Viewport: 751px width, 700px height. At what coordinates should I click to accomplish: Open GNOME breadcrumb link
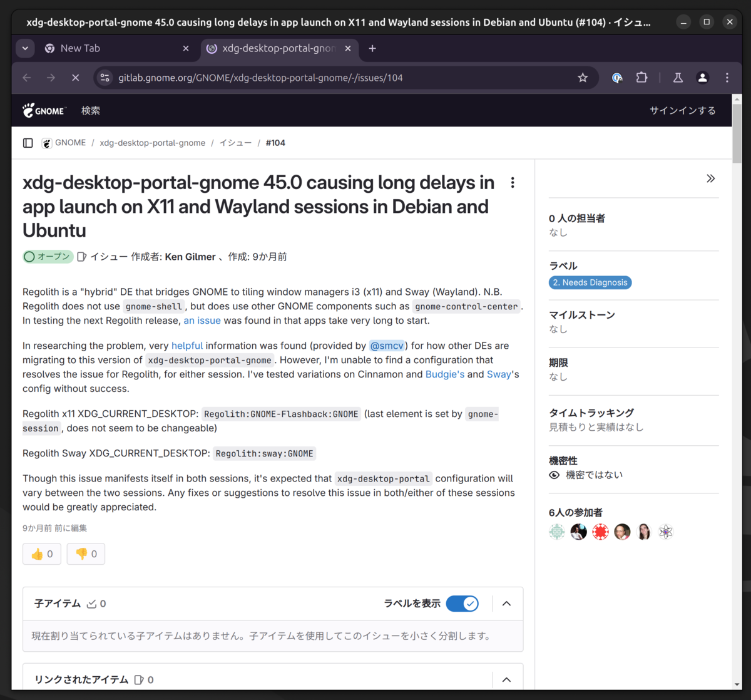click(x=70, y=143)
